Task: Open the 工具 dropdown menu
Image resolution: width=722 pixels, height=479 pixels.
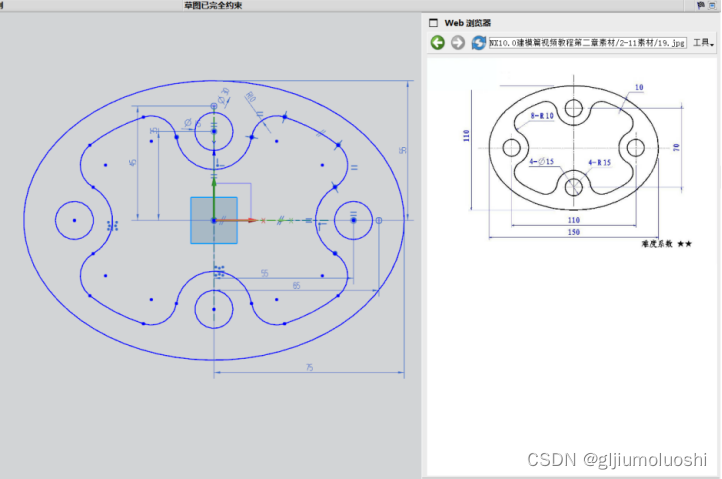Action: [x=703, y=43]
